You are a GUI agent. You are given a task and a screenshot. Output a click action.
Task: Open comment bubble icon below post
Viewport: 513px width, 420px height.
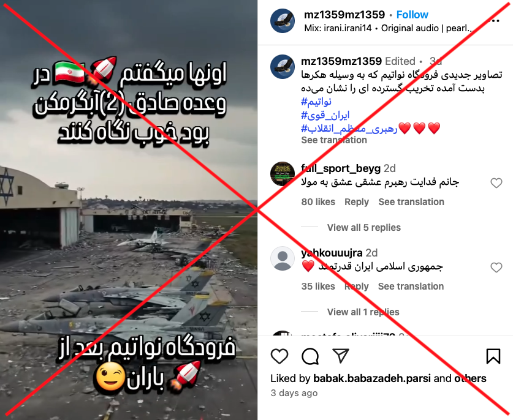[310, 356]
